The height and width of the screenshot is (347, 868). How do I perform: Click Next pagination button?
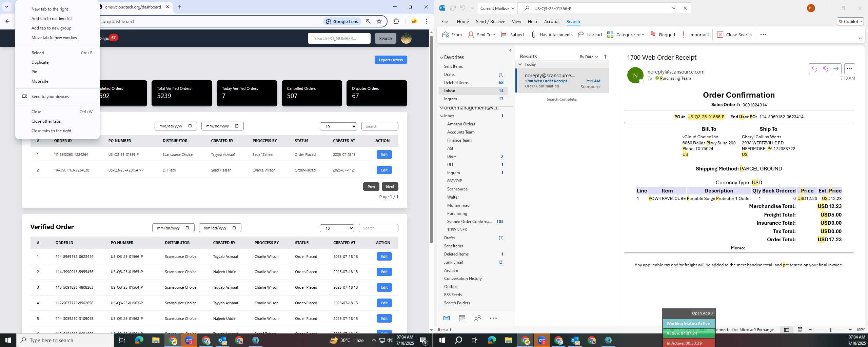click(x=390, y=187)
